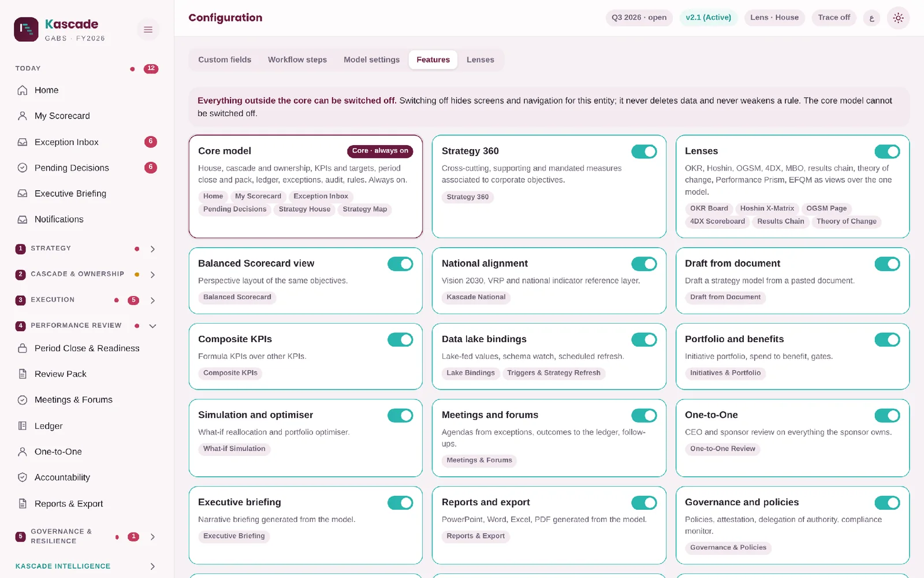Expand Governance & Resilience section chevron

pyautogui.click(x=152, y=537)
